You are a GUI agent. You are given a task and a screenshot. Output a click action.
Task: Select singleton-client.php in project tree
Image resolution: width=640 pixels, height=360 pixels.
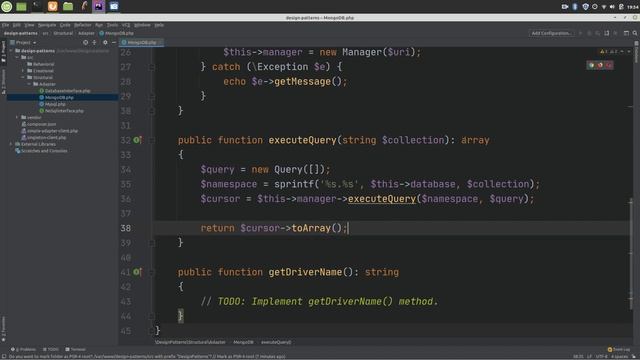pos(46,138)
